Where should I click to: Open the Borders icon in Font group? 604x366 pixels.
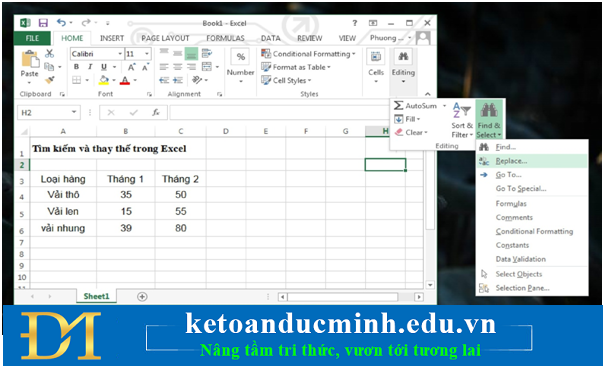(x=77, y=80)
